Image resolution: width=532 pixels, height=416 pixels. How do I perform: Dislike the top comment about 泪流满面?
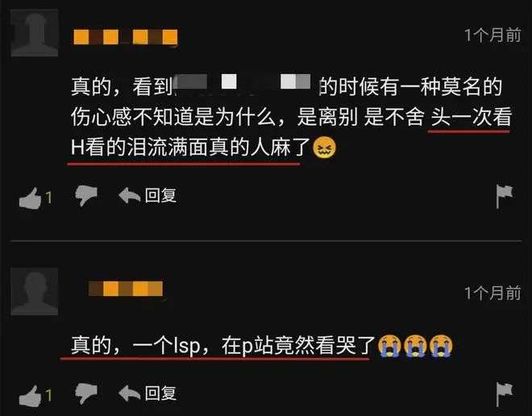[x=86, y=195]
